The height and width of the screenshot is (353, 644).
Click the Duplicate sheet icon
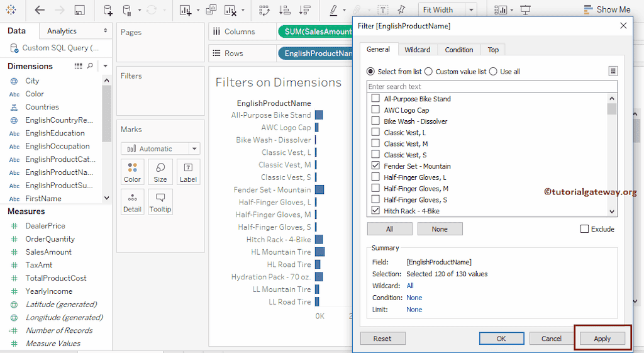[x=211, y=9]
